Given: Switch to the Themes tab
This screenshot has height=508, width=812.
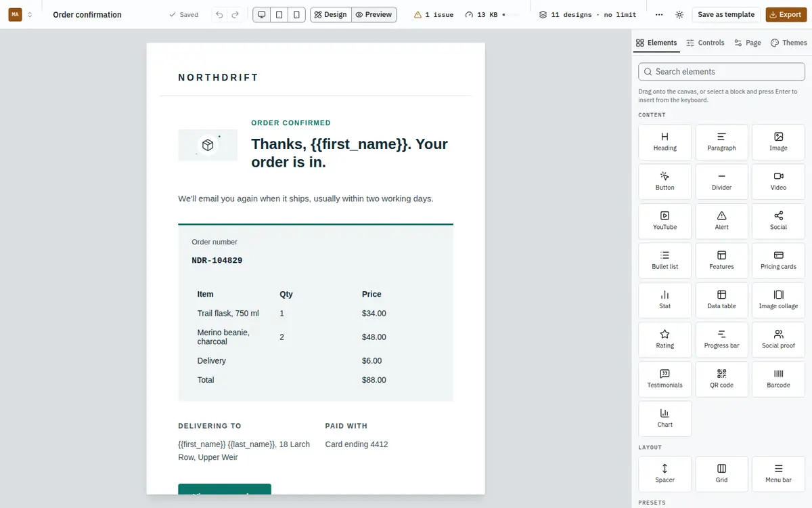Looking at the screenshot, I should pos(788,43).
